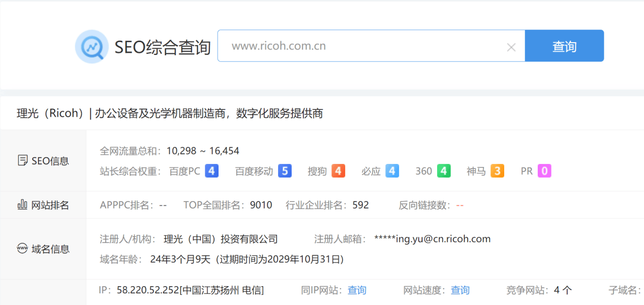Click the 百度移动 weight badge 5
The image size is (644, 305).
[x=285, y=171]
